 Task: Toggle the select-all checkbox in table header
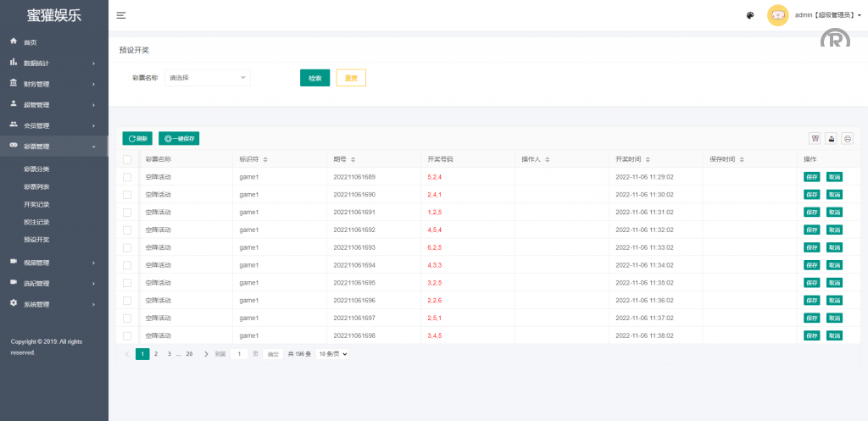127,159
